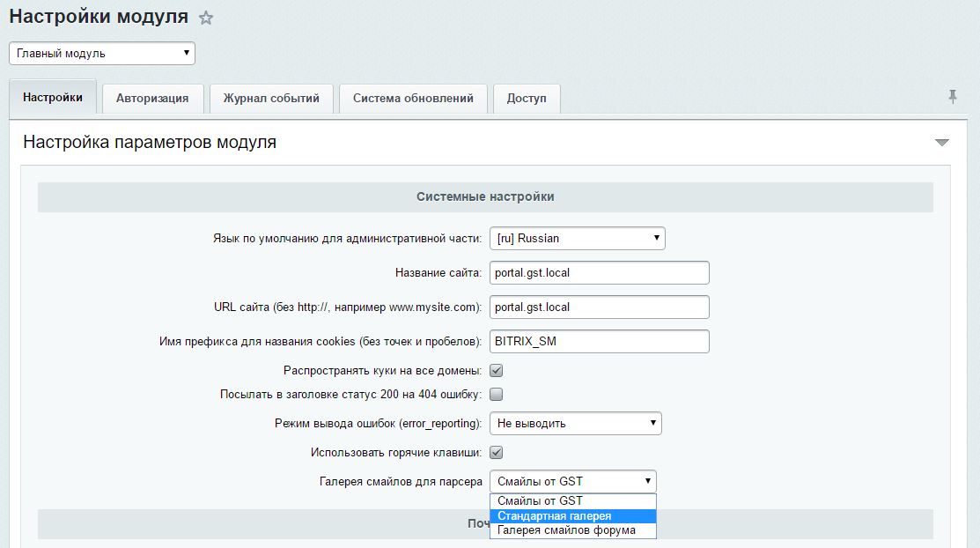Click the pin icon beside the tabs
Image resolution: width=980 pixels, height=548 pixels.
coord(953,97)
